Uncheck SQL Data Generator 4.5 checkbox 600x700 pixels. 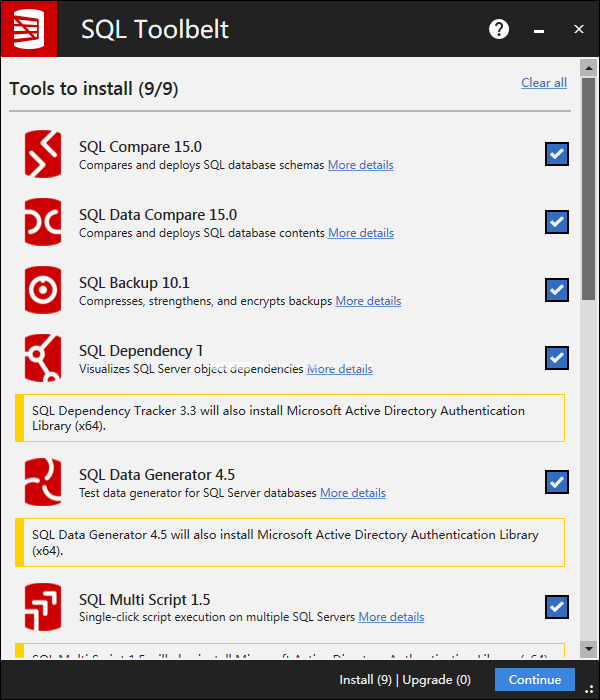click(x=557, y=482)
